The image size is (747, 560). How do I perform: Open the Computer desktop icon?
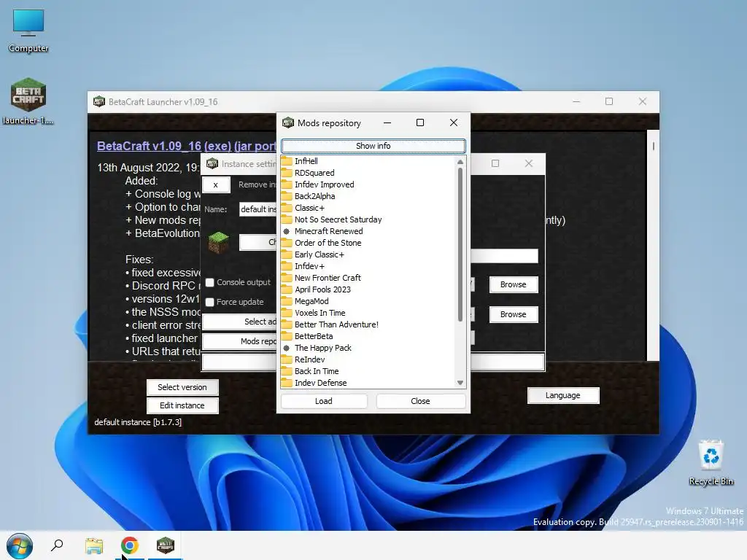coord(28,31)
